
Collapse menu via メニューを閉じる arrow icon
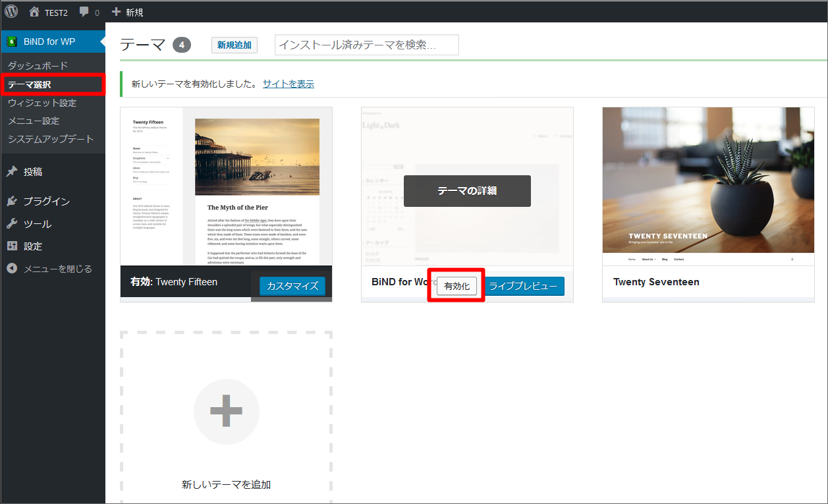coord(12,269)
